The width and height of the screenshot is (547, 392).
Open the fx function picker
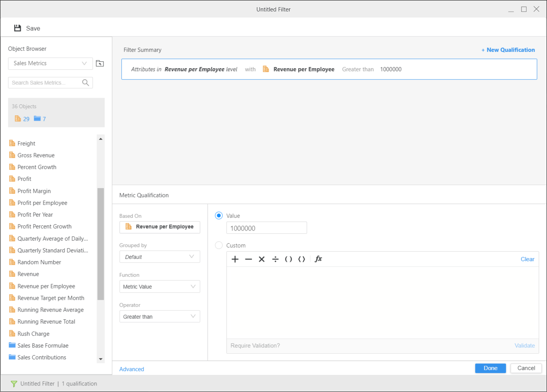(x=318, y=259)
